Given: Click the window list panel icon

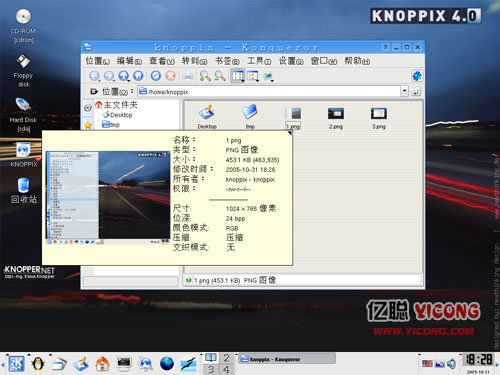Looking at the screenshot, I should coord(59,364).
